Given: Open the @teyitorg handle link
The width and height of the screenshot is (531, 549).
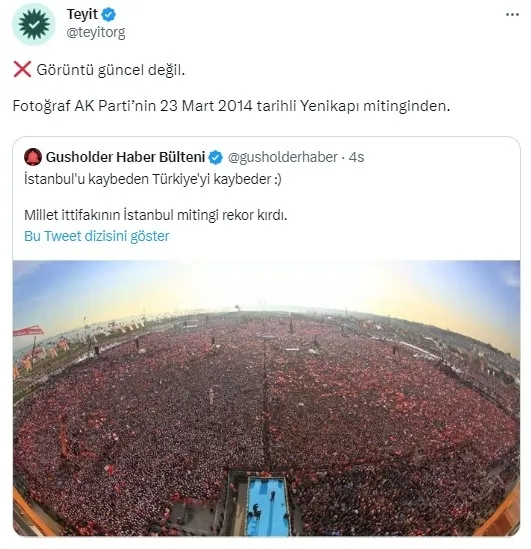Looking at the screenshot, I should (x=96, y=33).
